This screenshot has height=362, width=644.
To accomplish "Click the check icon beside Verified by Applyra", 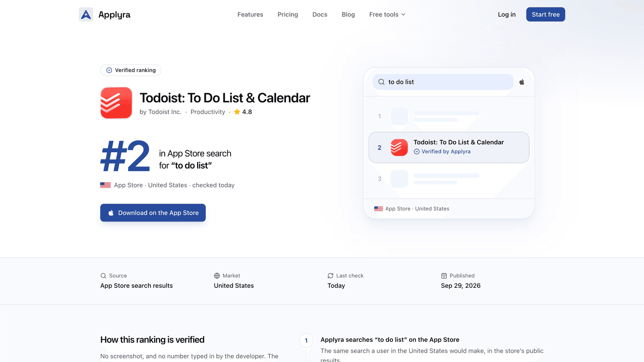I will pyautogui.click(x=416, y=151).
